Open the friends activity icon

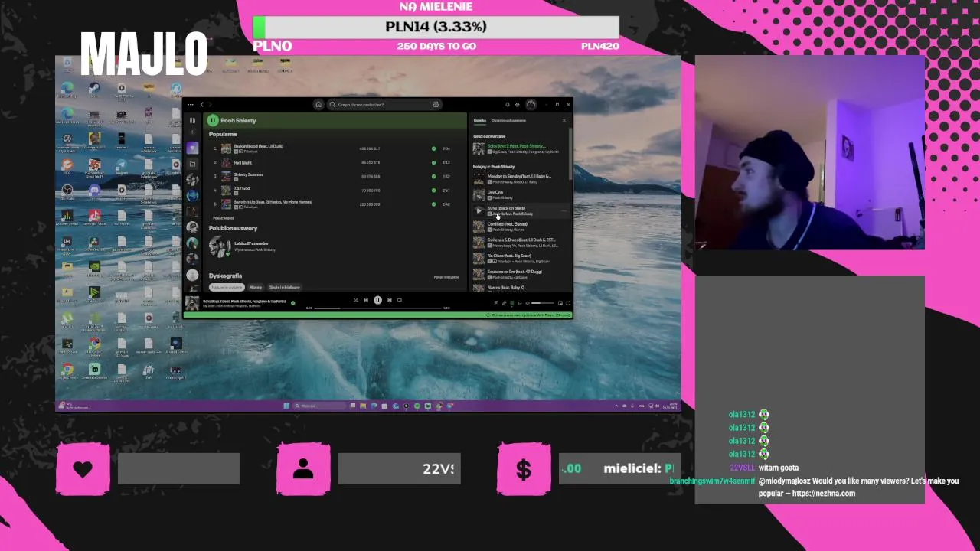pyautogui.click(x=518, y=104)
